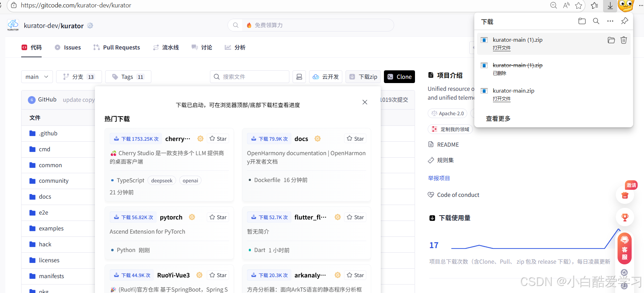Open the .github folder
644x293 pixels.
48,133
